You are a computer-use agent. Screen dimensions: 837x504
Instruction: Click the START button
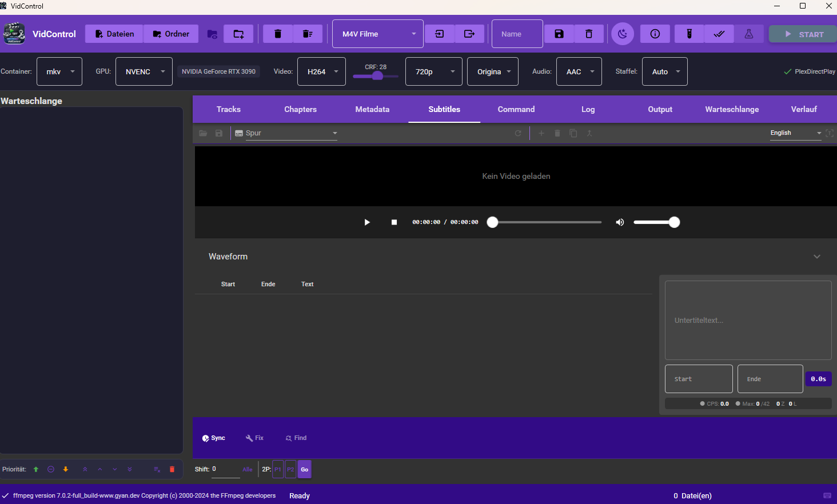point(803,34)
